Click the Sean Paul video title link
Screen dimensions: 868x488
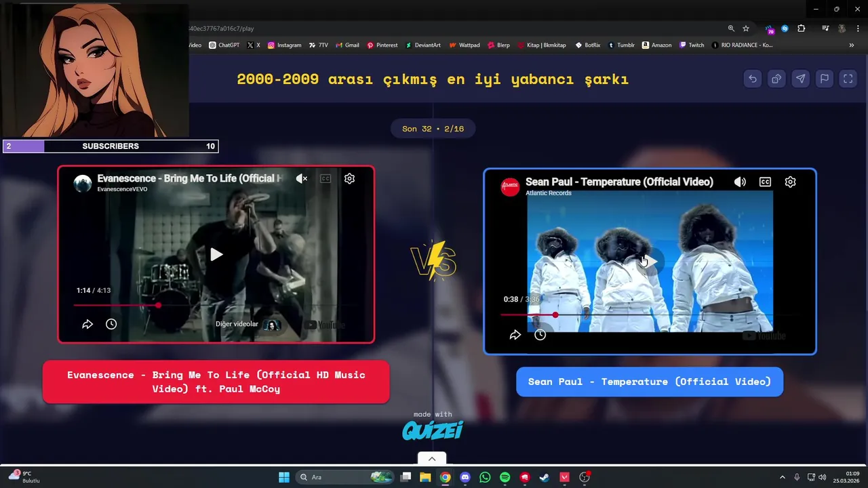point(619,182)
